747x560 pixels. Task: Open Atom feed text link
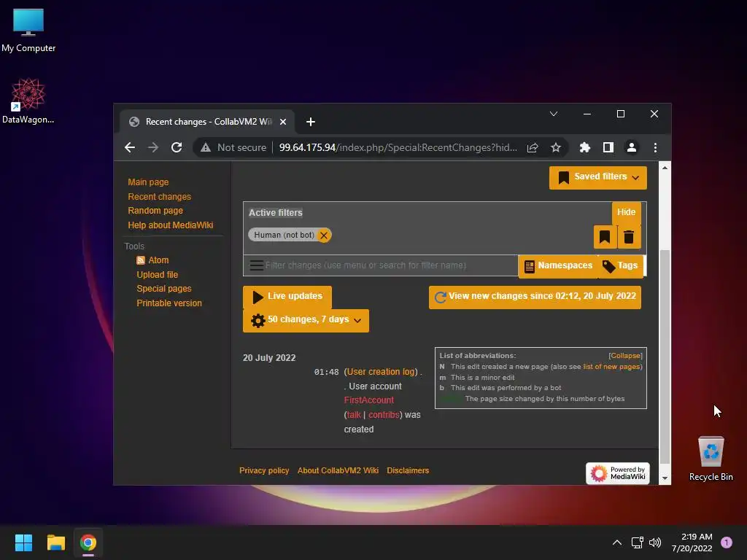click(158, 260)
